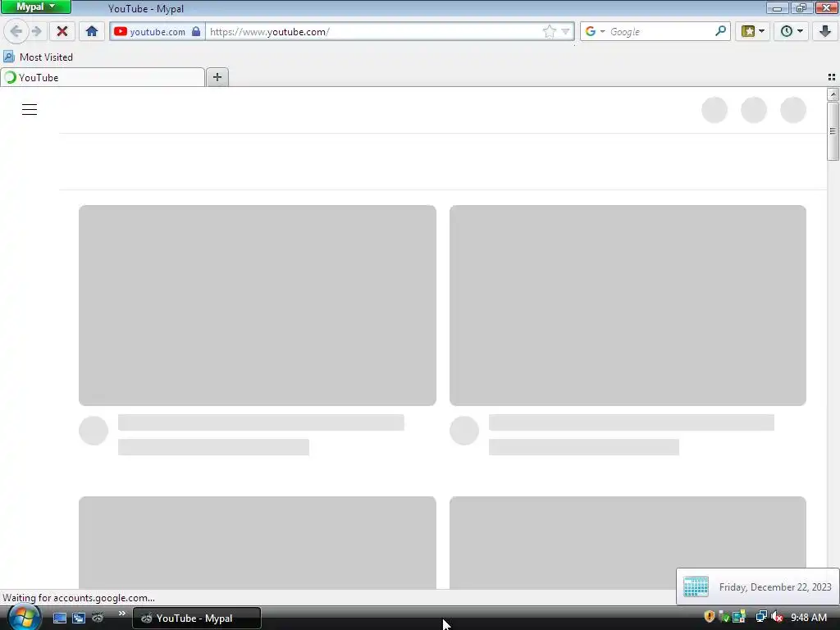Screen dimensions: 840x630
Task: Click the 9:48 AM taskbar clock
Action: (x=809, y=618)
